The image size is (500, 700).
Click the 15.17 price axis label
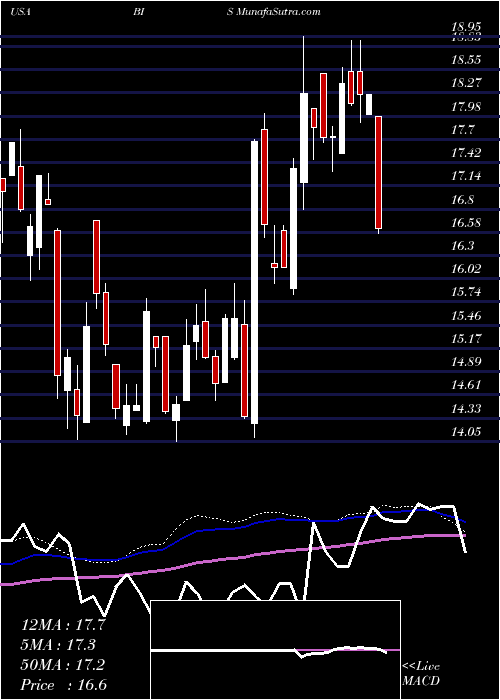click(466, 338)
